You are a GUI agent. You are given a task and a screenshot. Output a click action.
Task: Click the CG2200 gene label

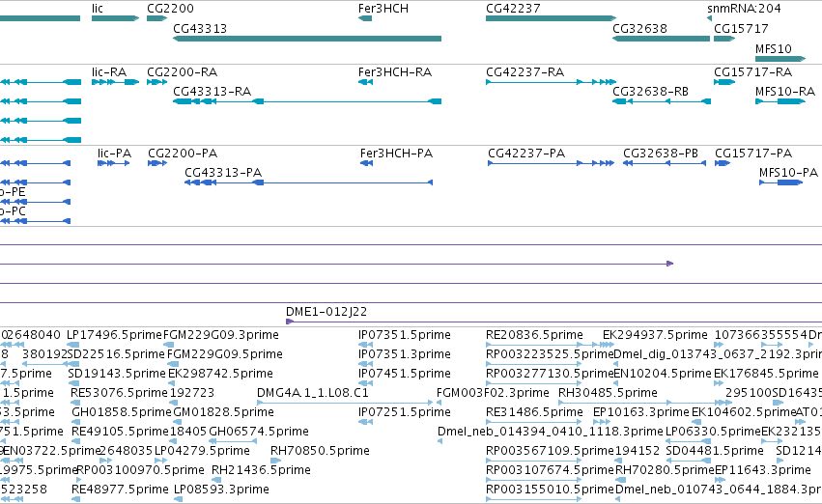click(x=170, y=9)
